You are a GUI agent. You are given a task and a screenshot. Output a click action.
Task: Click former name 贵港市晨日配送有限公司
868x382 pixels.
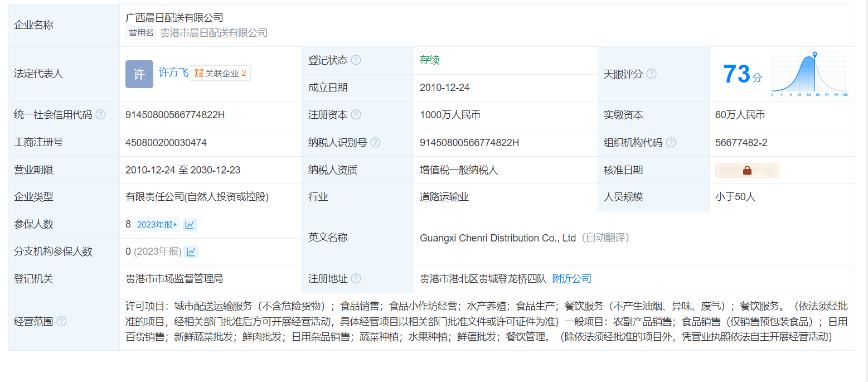[x=214, y=33]
